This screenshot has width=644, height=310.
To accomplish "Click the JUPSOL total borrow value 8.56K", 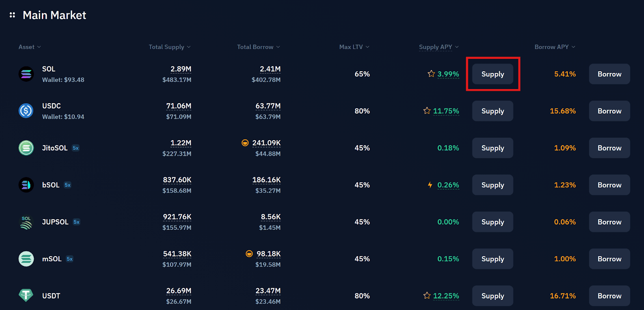I will [x=270, y=217].
